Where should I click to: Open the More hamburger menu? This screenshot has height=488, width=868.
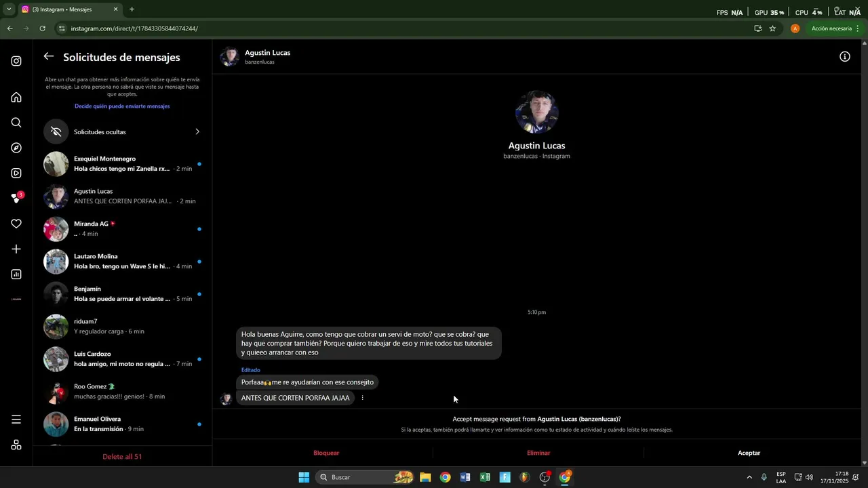coord(16,420)
